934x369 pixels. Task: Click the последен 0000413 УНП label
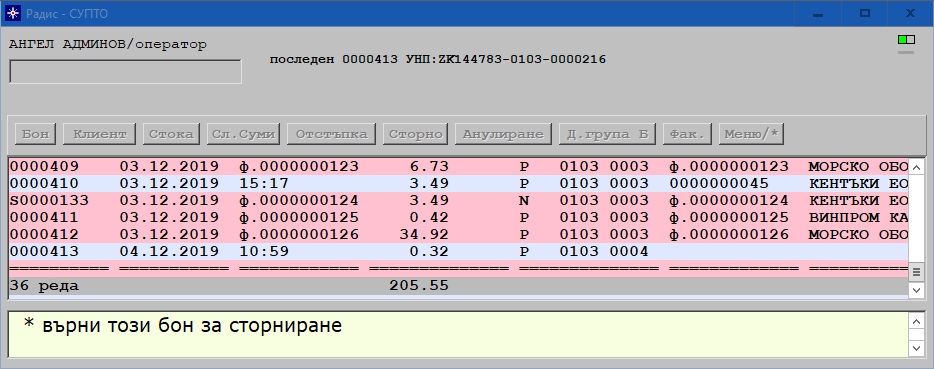click(x=438, y=60)
